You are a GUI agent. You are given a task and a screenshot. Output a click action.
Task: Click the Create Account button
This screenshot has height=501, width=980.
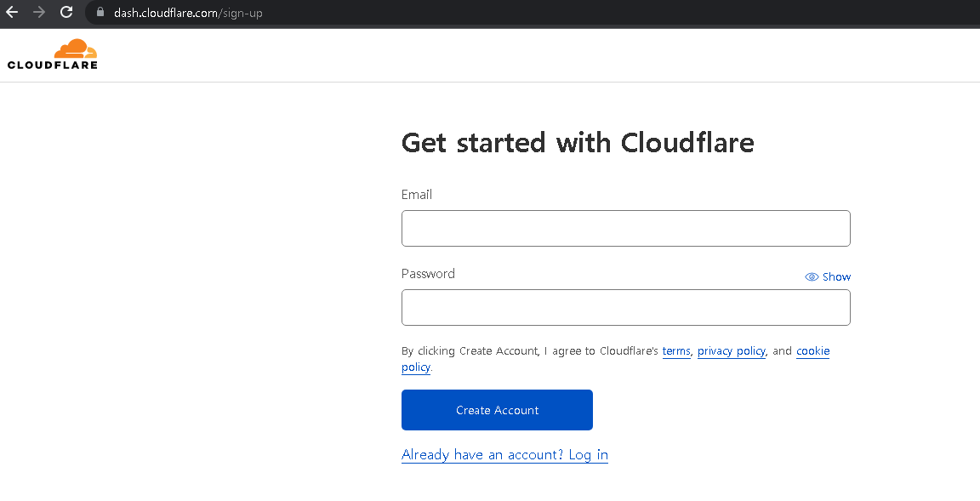[497, 410]
